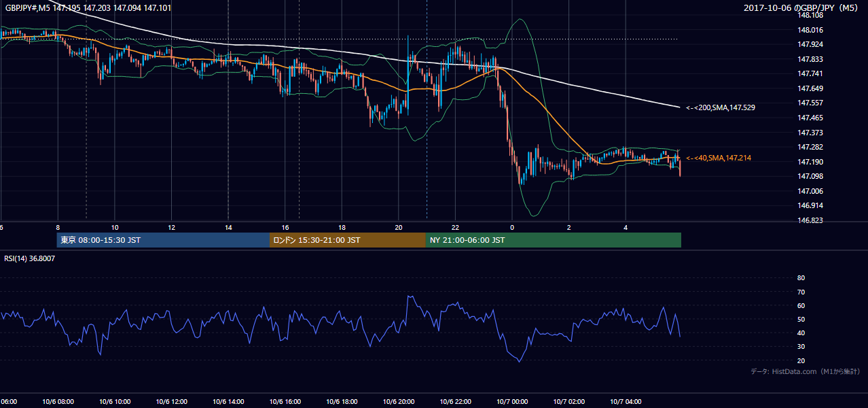Click price axis value 147.190

(x=810, y=162)
